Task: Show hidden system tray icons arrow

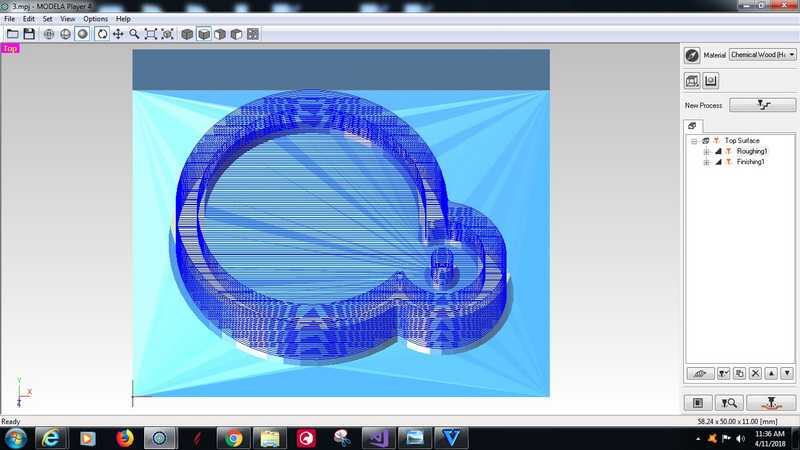Action: pos(698,438)
